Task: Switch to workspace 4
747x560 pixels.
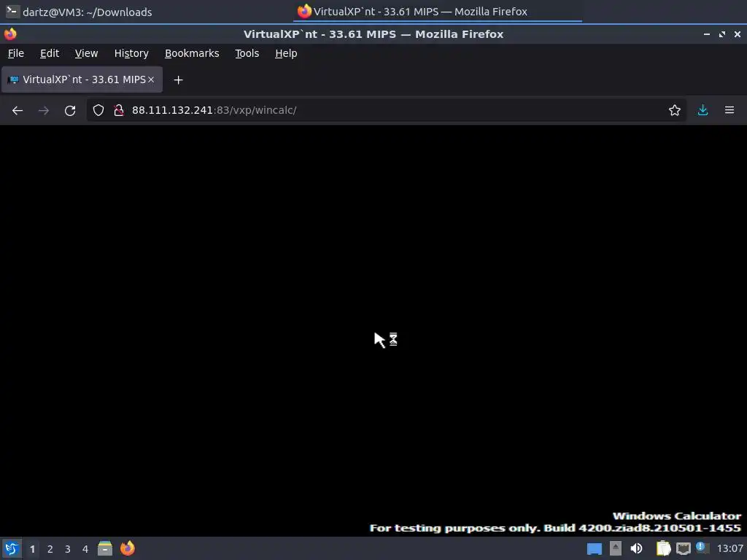Action: 85,549
